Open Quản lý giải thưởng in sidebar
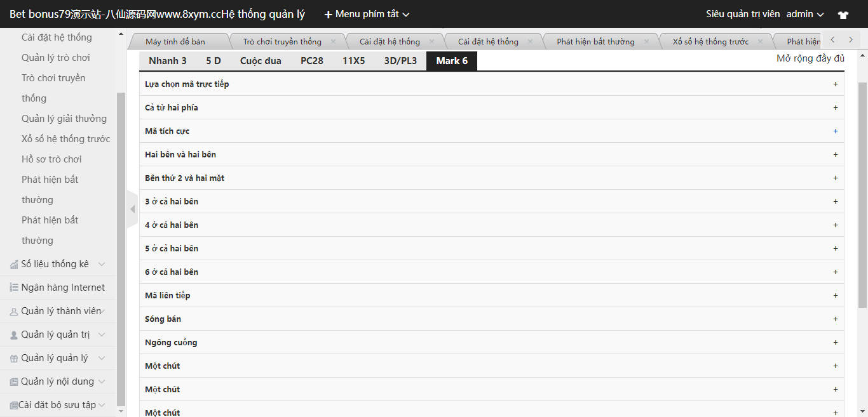The image size is (868, 417). point(64,119)
